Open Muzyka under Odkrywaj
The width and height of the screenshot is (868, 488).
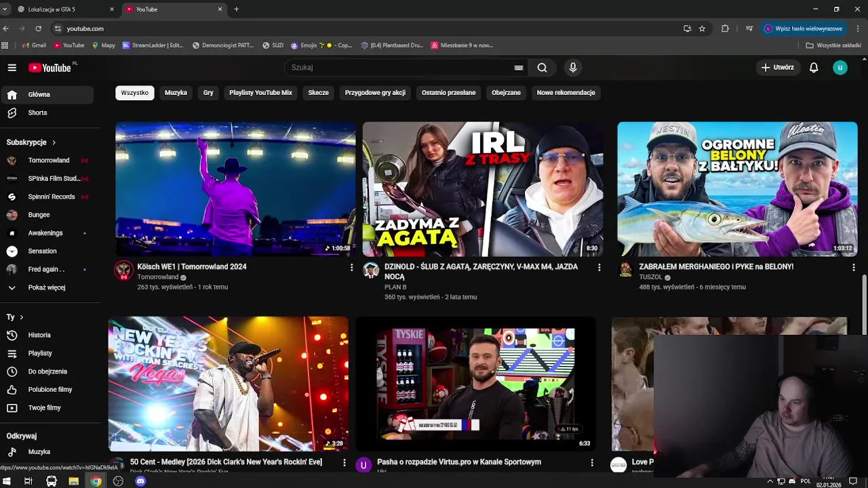click(x=47, y=452)
